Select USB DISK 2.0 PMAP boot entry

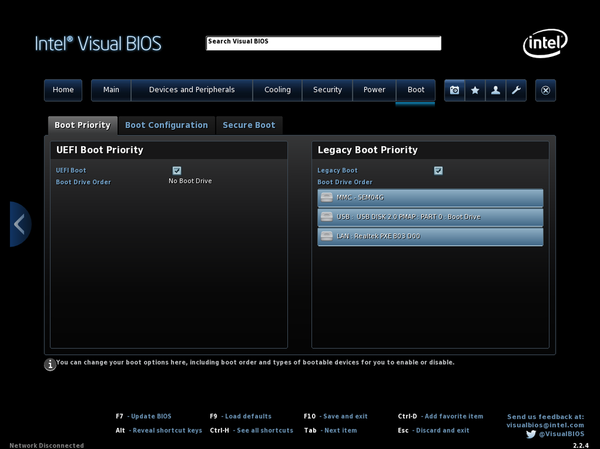[x=430, y=217]
